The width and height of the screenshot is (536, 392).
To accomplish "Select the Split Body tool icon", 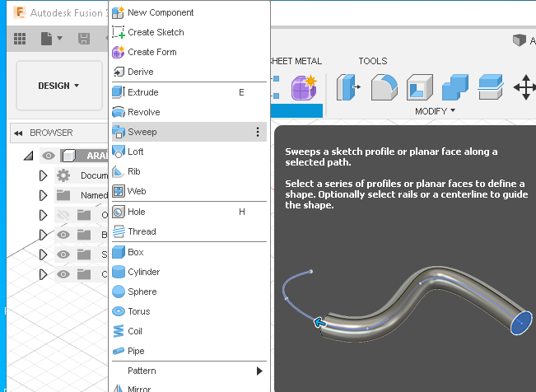I will [x=490, y=87].
